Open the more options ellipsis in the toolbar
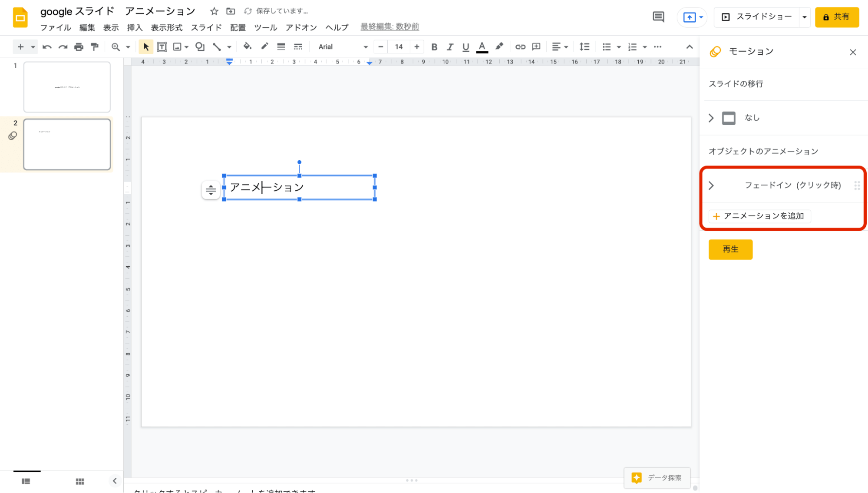The height and width of the screenshot is (493, 868). (658, 47)
